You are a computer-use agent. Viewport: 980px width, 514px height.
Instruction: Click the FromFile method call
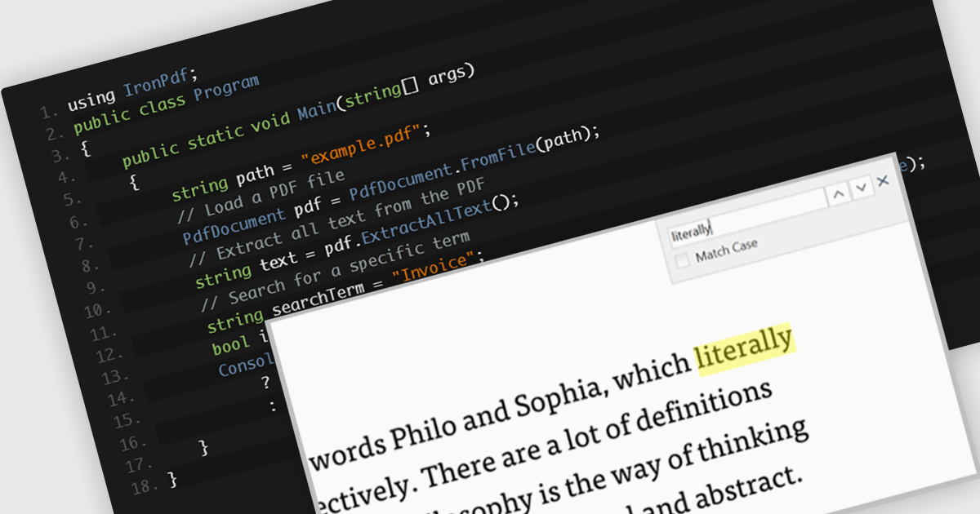tap(498, 159)
